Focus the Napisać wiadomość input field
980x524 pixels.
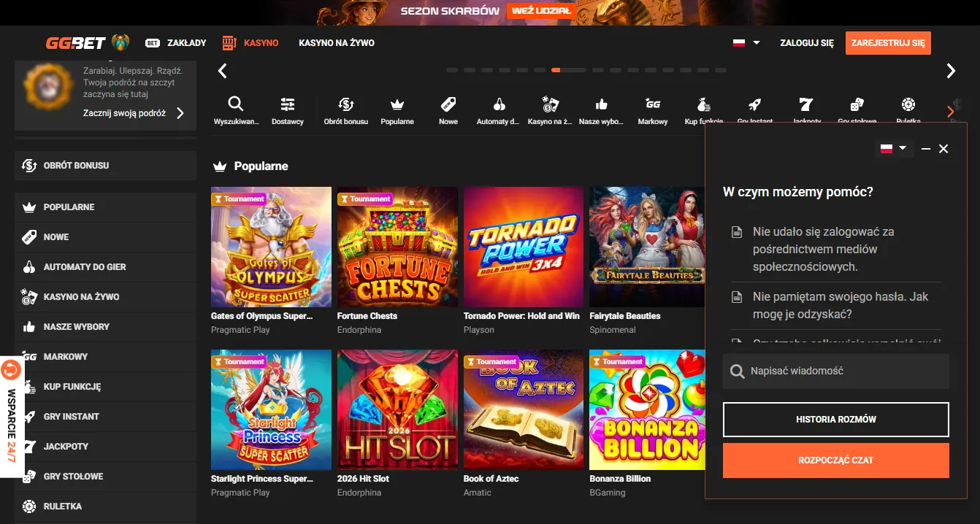(x=836, y=371)
